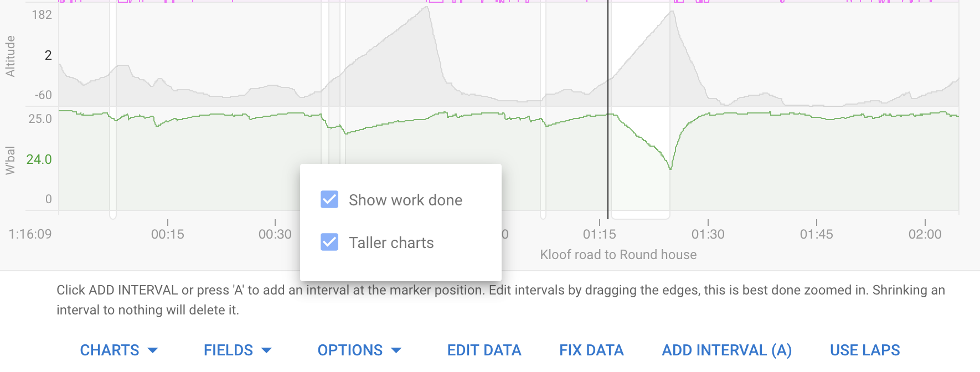
Task: Click the highlighted interval on W'bal chart
Action: (x=639, y=161)
